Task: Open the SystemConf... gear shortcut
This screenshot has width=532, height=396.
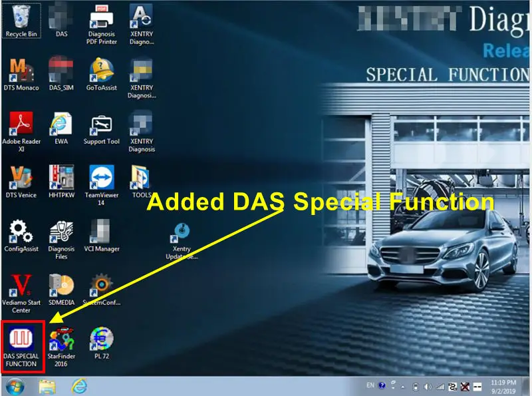Action: (x=102, y=290)
